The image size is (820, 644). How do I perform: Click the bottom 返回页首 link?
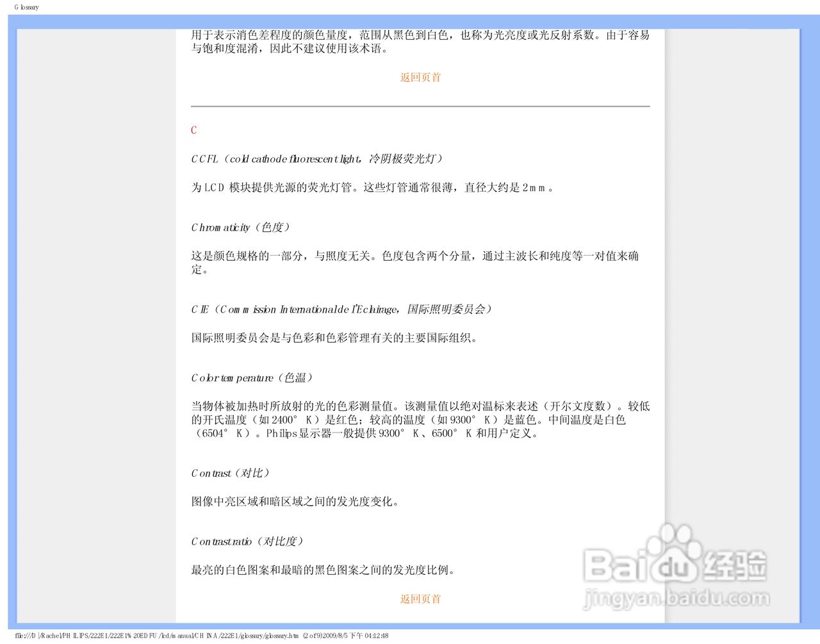point(420,599)
